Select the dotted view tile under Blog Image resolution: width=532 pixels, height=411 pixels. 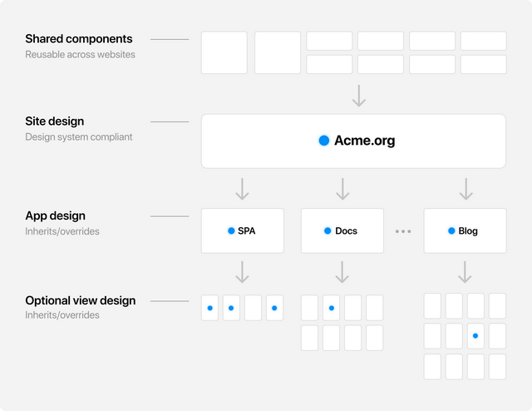pos(475,336)
